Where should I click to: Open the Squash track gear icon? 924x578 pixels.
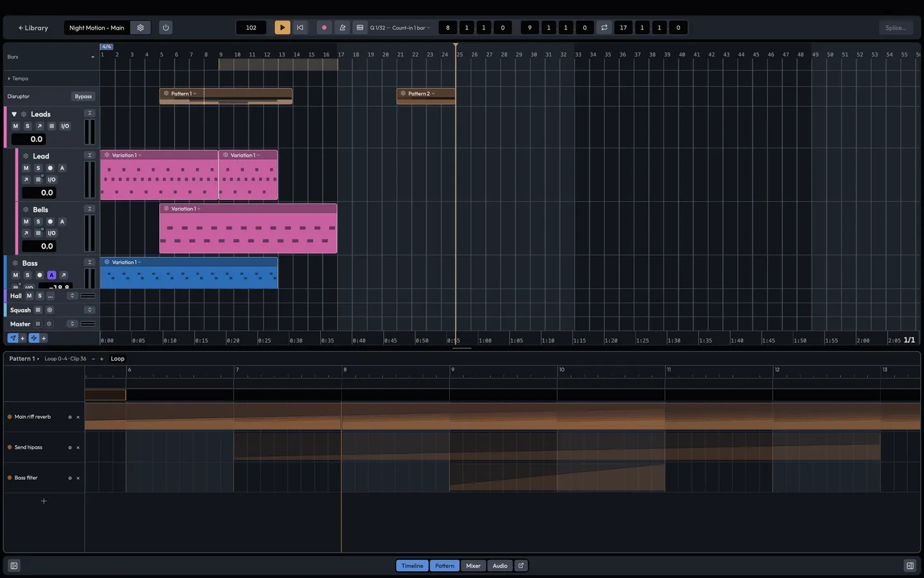coord(49,310)
